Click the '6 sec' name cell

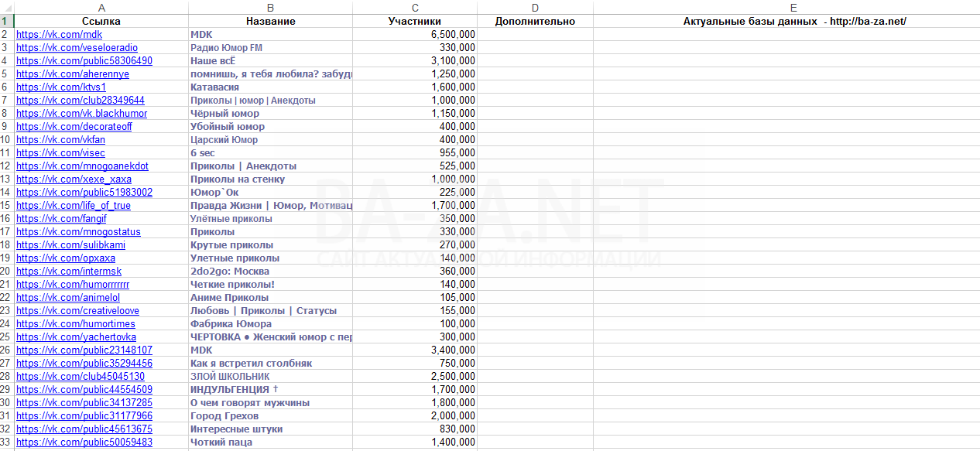270,152
